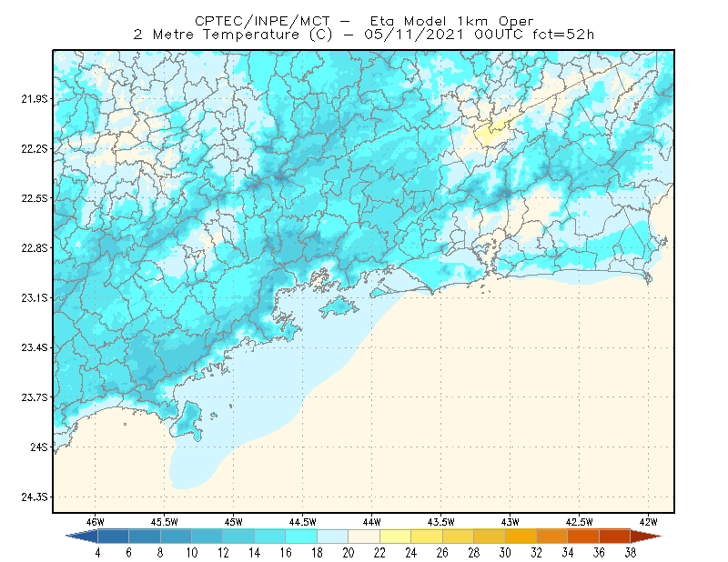Click the 23.1S latitude axis label
This screenshot has height=562, width=728.
click(x=35, y=297)
